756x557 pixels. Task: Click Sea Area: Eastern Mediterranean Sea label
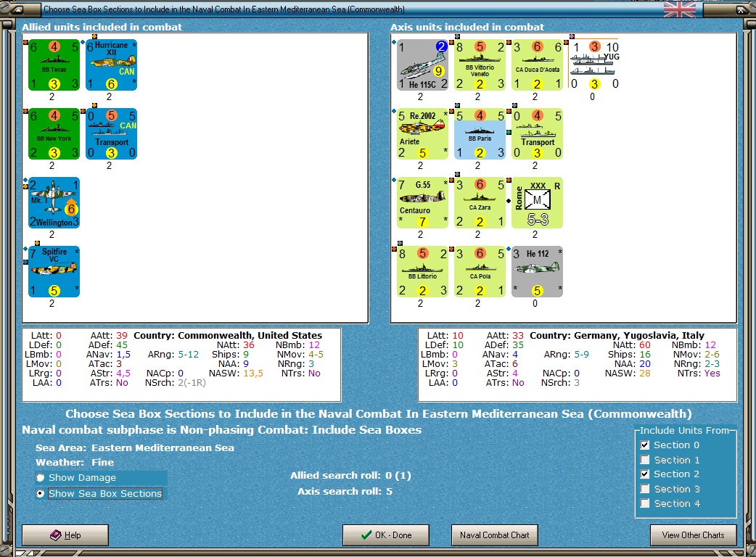click(x=134, y=447)
